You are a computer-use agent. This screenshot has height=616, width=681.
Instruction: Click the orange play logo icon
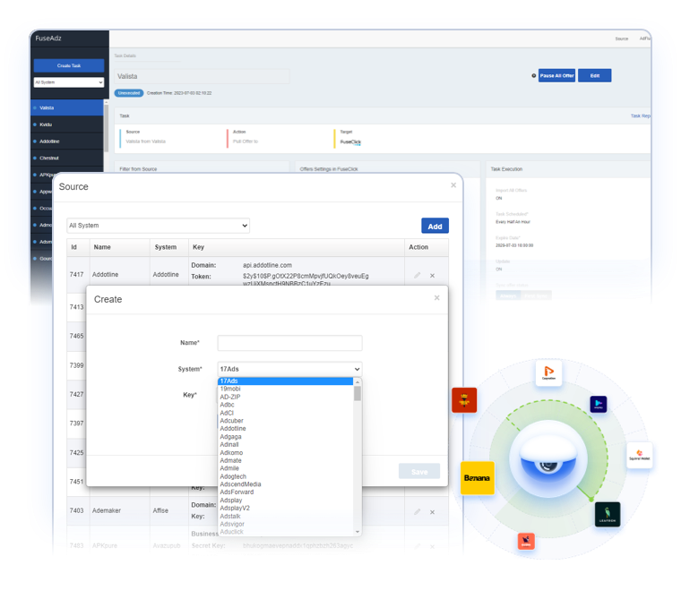[x=548, y=372]
